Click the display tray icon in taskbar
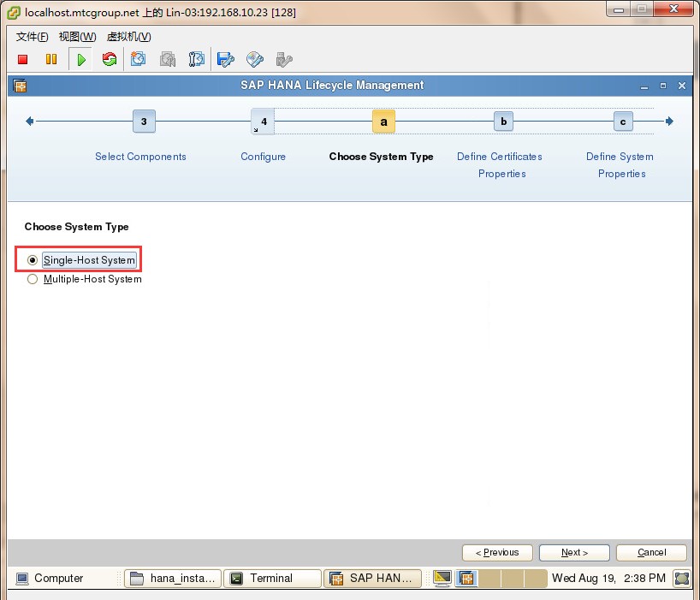This screenshot has width=700, height=600. [442, 579]
